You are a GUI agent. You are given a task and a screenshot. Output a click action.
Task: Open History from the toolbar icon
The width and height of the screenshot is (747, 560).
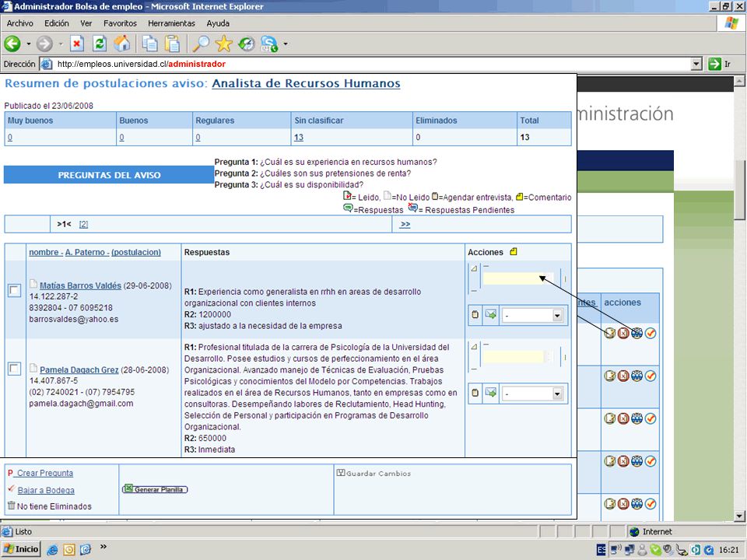[x=247, y=44]
